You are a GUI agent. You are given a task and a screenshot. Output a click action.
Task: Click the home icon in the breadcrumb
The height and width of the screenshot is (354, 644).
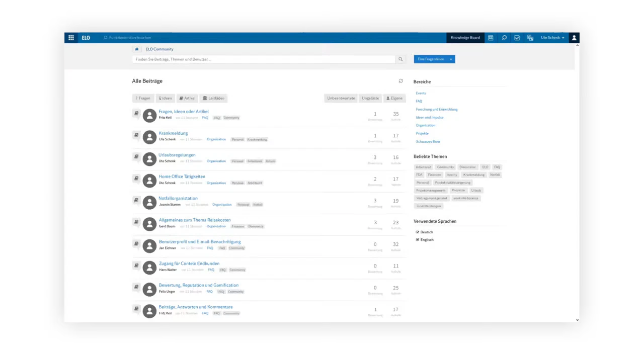[x=136, y=49]
